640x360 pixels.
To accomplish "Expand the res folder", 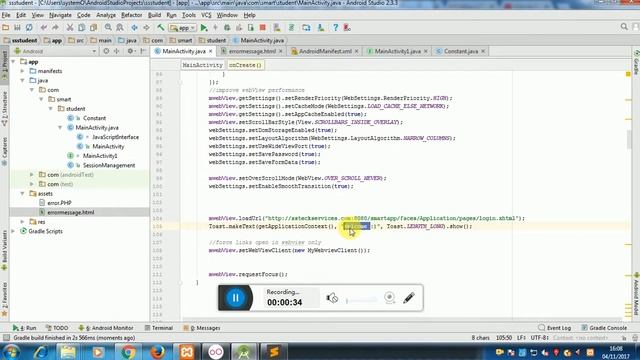I will (23, 222).
